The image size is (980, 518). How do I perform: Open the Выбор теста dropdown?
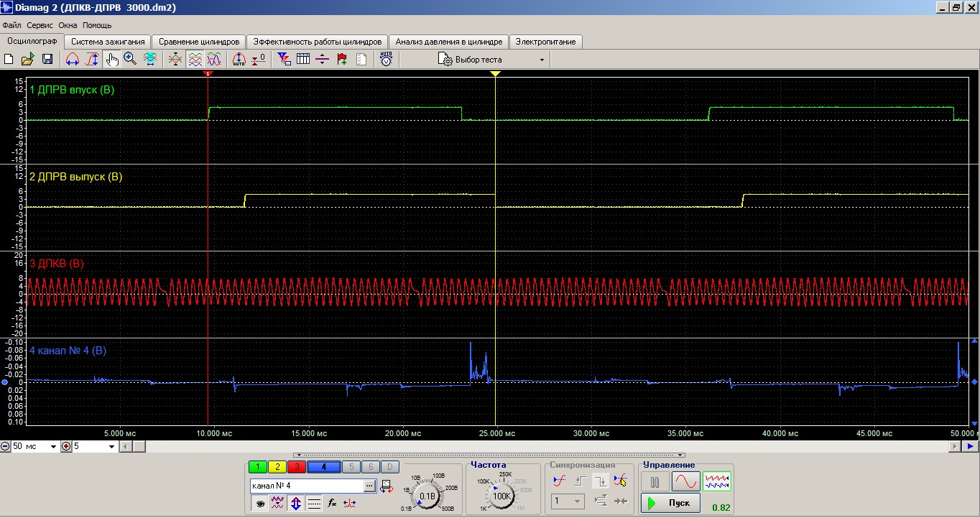tap(492, 60)
